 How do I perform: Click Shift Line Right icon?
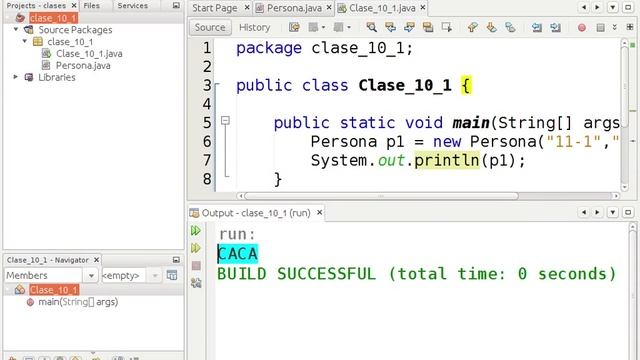(555, 27)
